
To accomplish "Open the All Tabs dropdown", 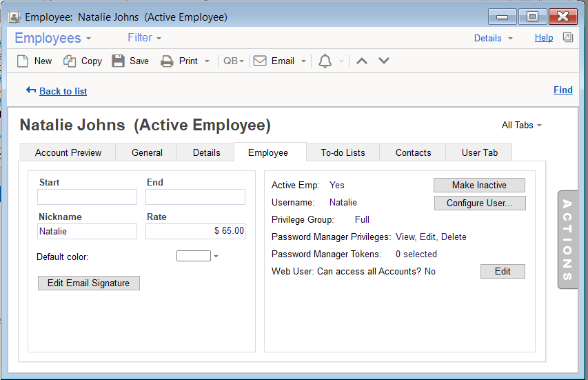I will 522,126.
